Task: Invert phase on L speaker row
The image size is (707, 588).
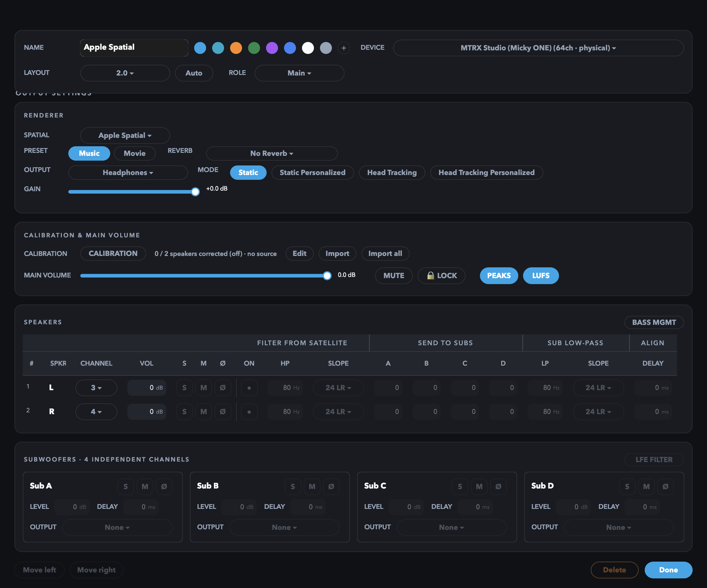Action: [223, 388]
